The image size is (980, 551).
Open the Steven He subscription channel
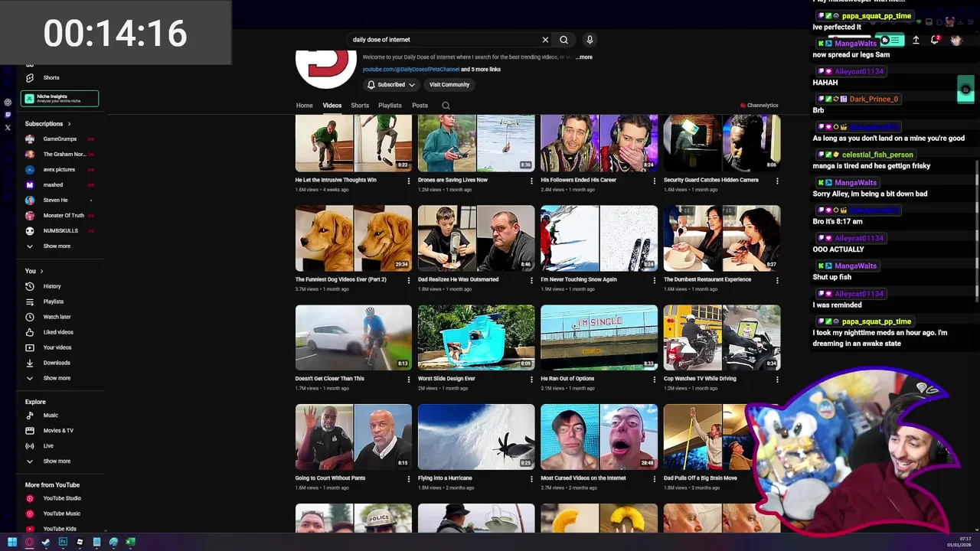(55, 200)
